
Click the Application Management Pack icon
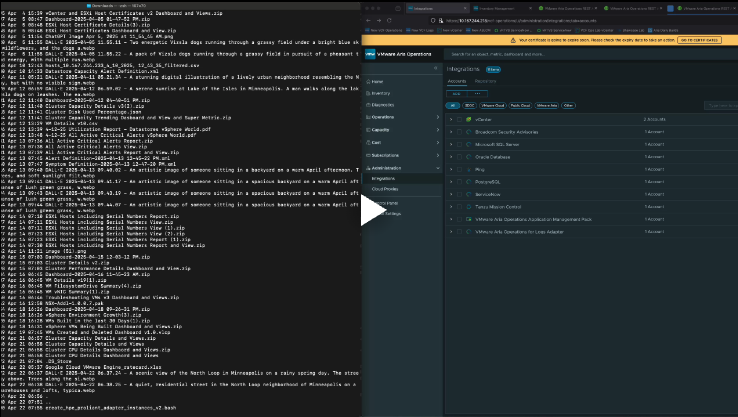[x=469, y=219]
